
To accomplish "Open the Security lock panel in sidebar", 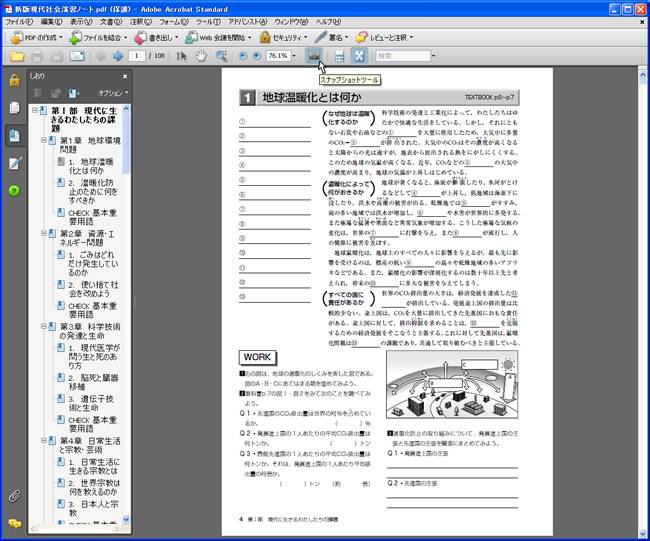I will click(15, 80).
